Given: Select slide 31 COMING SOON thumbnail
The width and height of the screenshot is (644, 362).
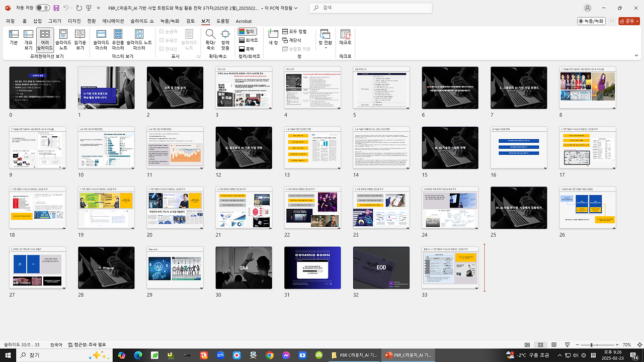Looking at the screenshot, I should coord(312,267).
